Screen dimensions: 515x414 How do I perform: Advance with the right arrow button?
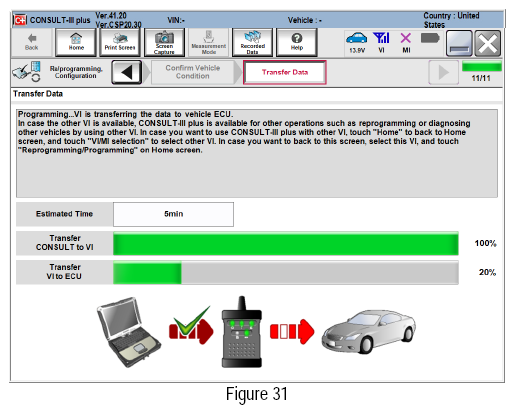443,72
